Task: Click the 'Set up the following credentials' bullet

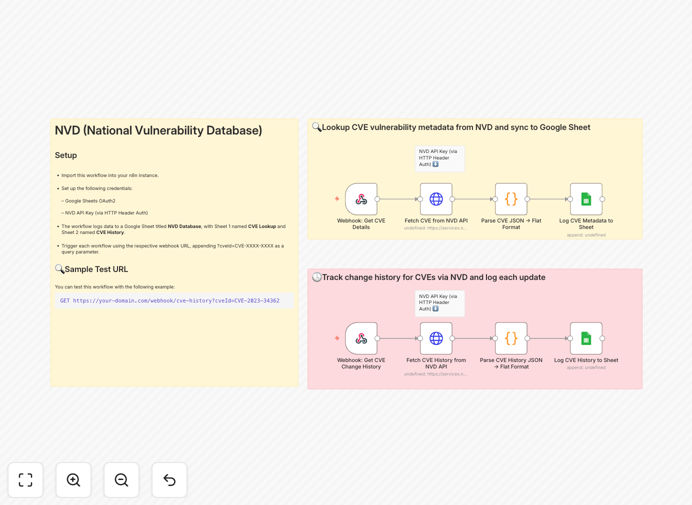Action: 97,188
